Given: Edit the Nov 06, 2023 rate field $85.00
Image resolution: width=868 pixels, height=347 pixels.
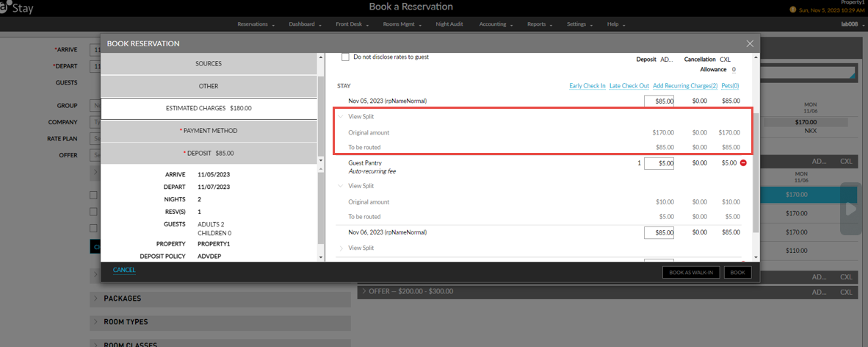Looking at the screenshot, I should point(659,232).
